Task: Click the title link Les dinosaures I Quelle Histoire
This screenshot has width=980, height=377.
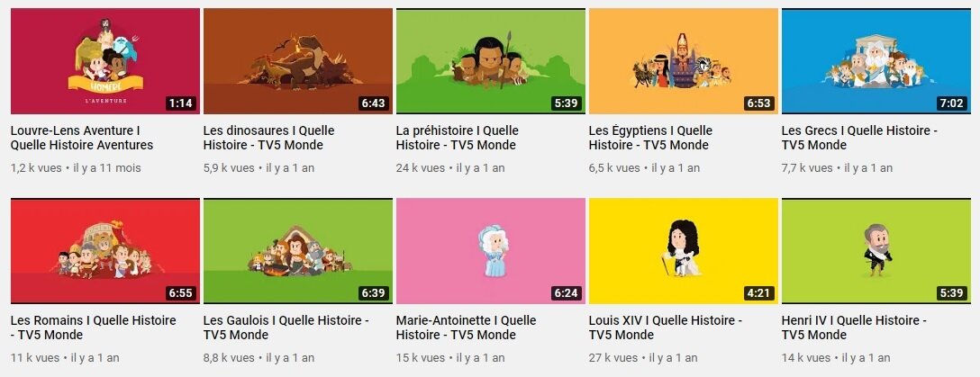Action: tap(268, 138)
